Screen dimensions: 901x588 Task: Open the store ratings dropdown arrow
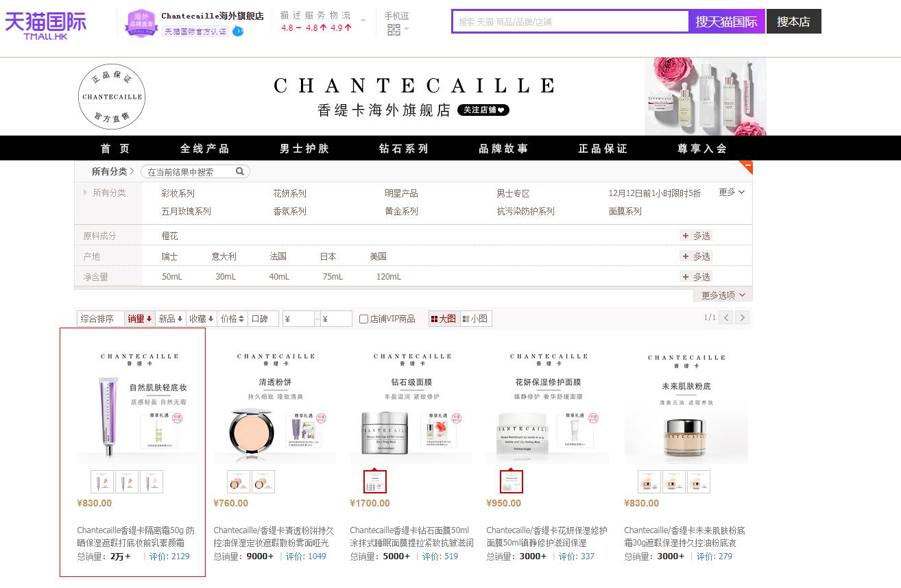363,21
